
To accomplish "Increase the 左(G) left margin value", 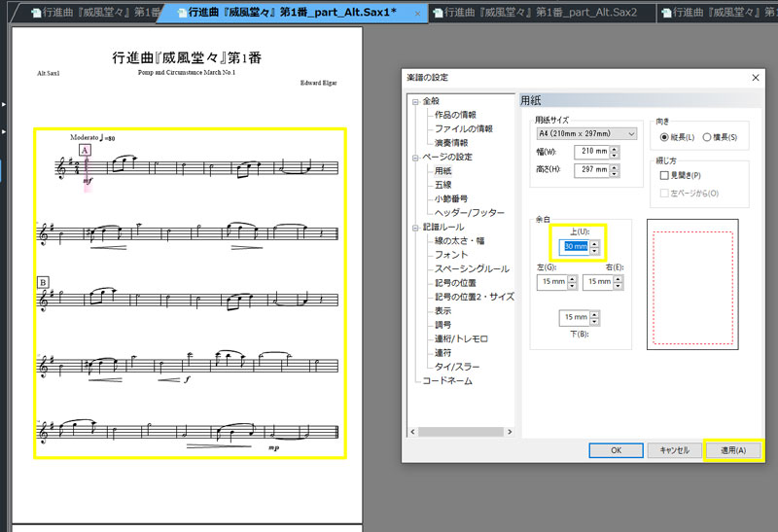I will click(572, 279).
